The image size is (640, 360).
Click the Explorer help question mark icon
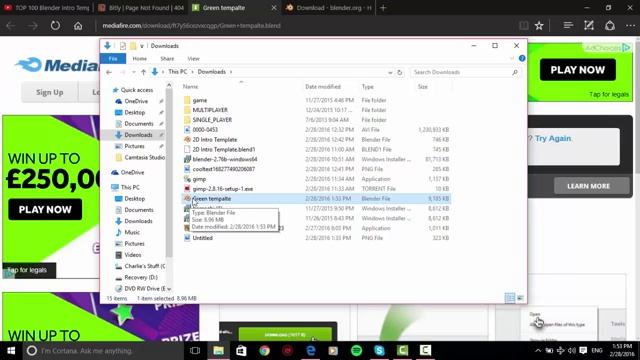point(522,58)
